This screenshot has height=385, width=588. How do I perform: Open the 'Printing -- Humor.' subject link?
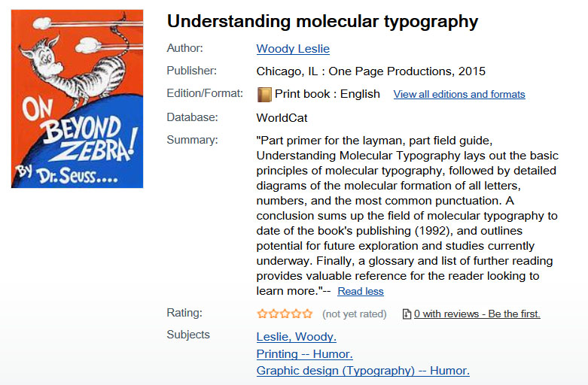point(304,353)
